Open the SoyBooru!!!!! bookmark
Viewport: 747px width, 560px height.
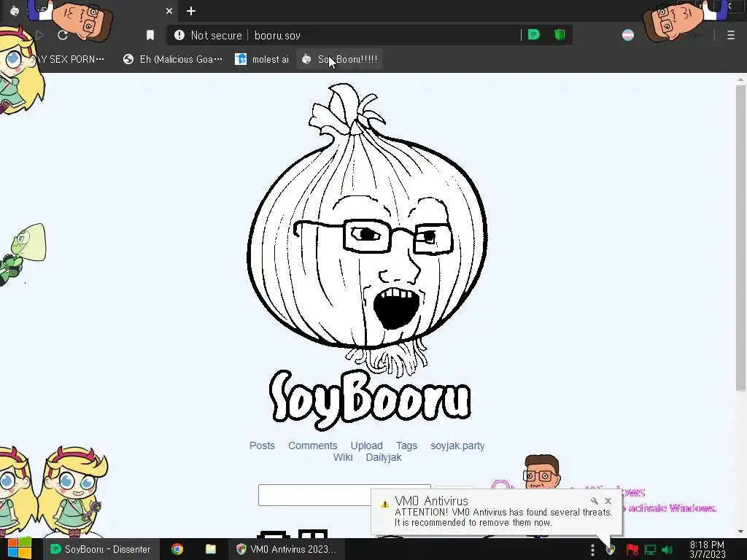pyautogui.click(x=340, y=59)
